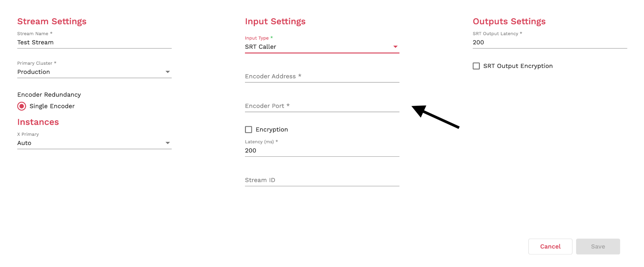Click the Input Type dropdown arrow

coord(395,47)
